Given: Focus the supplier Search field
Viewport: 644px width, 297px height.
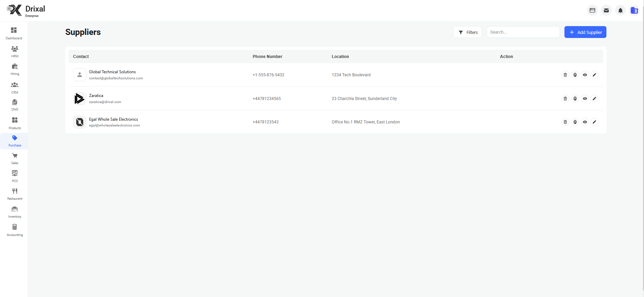Looking at the screenshot, I should tap(523, 32).
